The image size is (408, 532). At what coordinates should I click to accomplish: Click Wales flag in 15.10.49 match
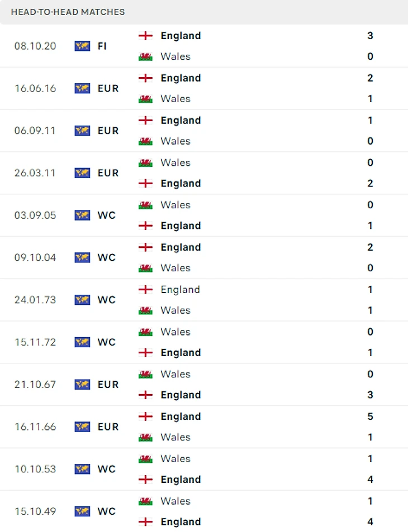[145, 501]
